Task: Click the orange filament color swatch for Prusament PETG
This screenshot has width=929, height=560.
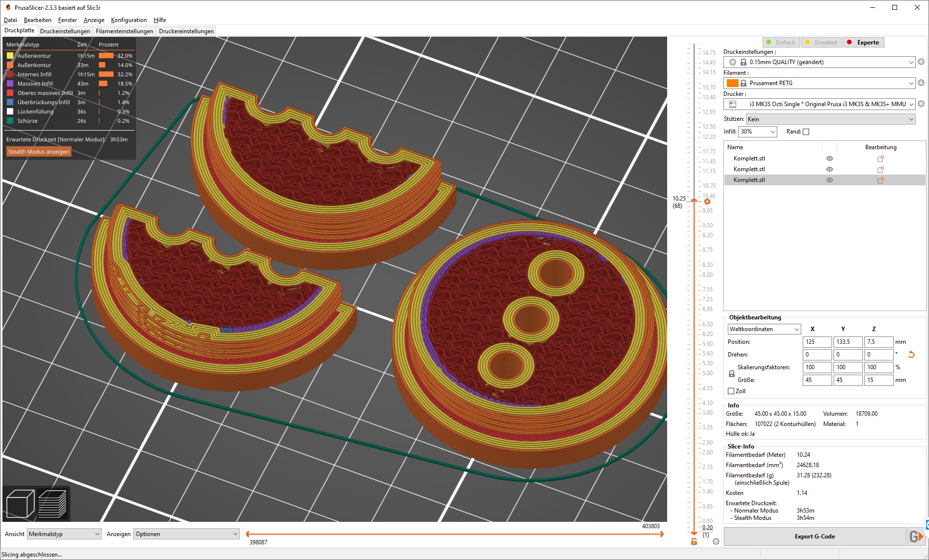Action: point(732,83)
